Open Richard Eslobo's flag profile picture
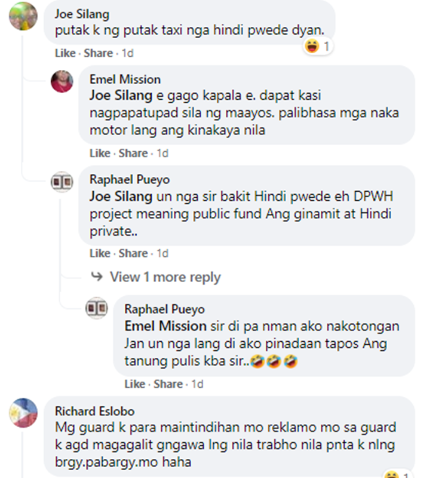The image size is (448, 478). [23, 413]
